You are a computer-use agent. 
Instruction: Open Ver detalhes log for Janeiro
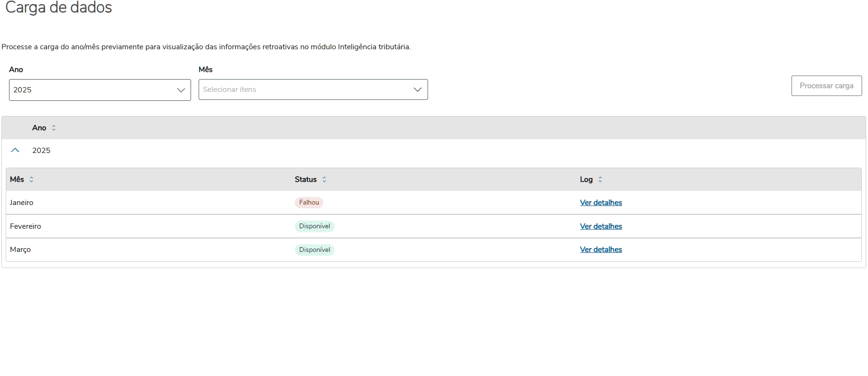pos(601,203)
